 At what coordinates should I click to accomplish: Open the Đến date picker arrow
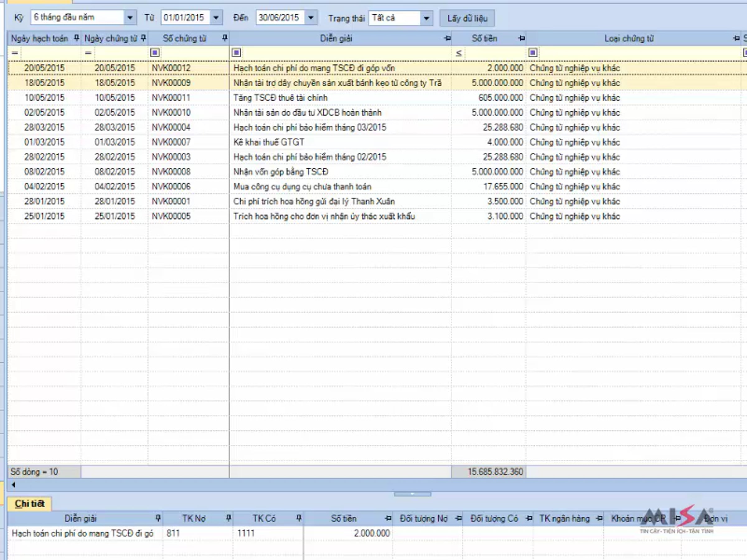pos(311,17)
